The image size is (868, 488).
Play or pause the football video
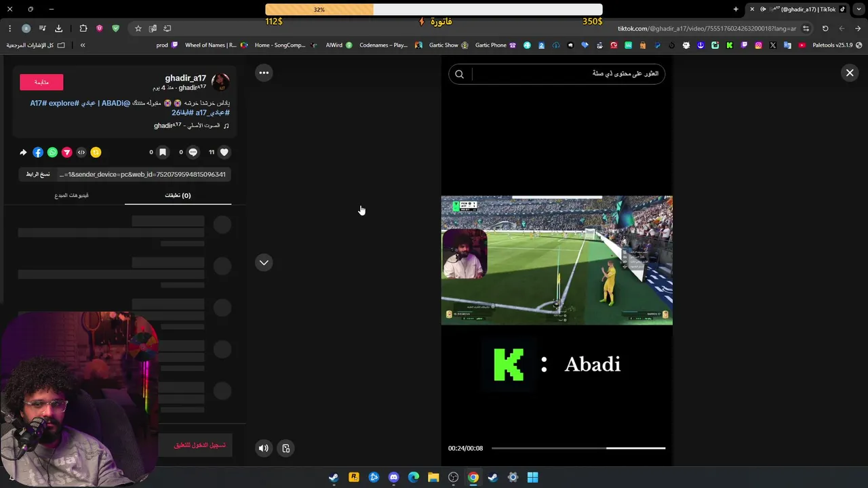(557, 260)
